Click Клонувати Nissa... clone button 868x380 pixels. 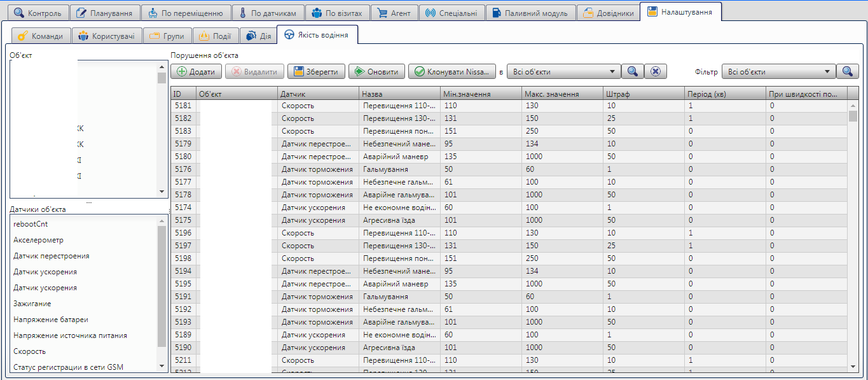(451, 72)
